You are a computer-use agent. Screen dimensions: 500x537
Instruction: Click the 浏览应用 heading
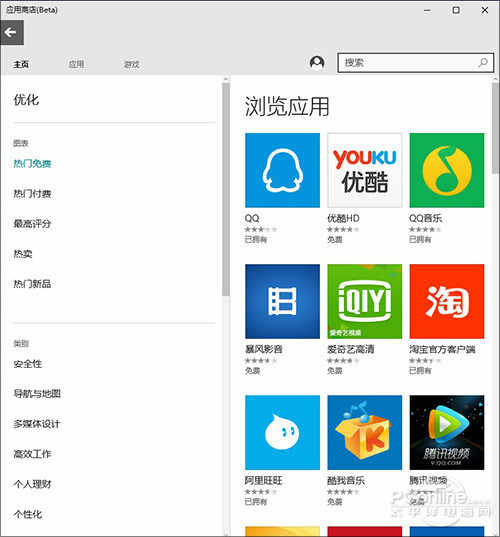(287, 107)
